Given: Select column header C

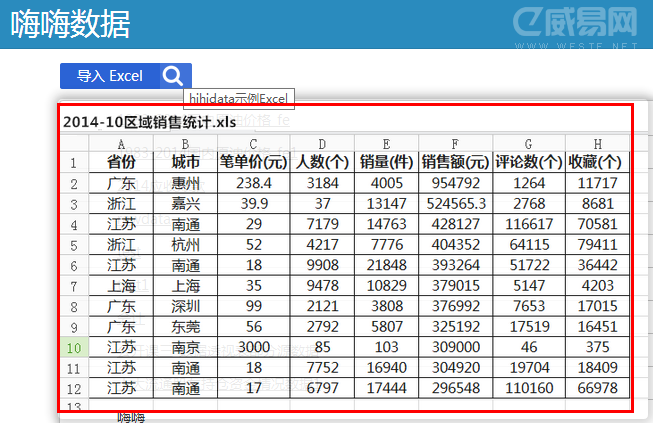Looking at the screenshot, I should point(254,144).
